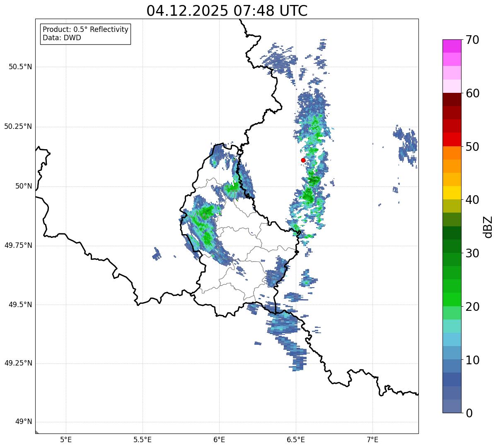Click the 7°E longitude label
Screen dimensions: 498x448
(x=372, y=439)
